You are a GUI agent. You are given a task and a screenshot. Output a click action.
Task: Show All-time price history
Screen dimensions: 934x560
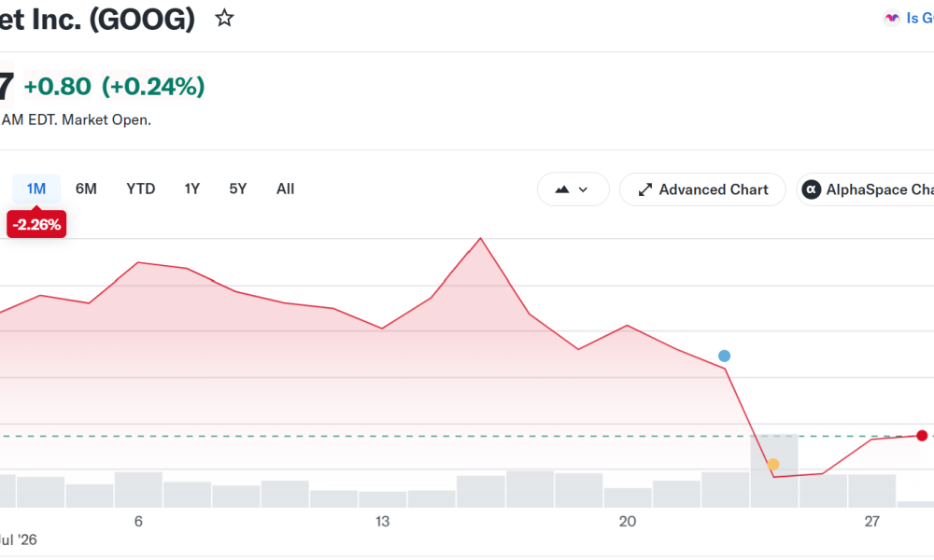click(285, 189)
